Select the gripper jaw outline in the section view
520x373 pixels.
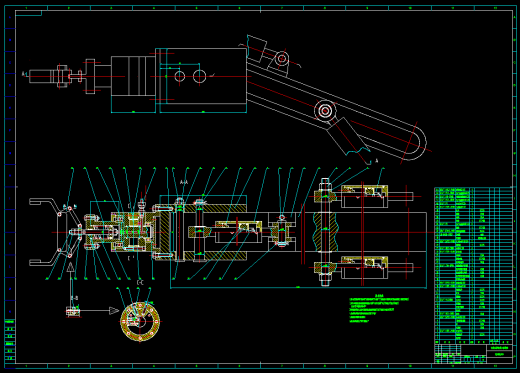click(x=55, y=232)
